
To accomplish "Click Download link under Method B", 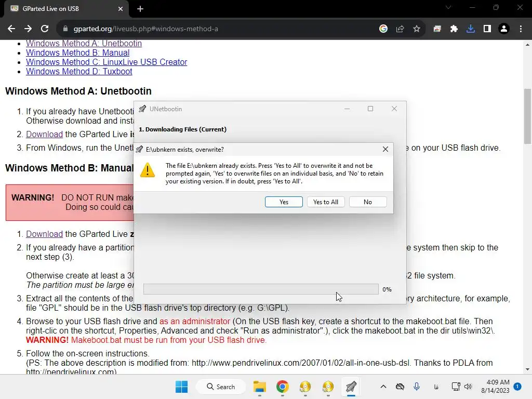I will [x=45, y=234].
